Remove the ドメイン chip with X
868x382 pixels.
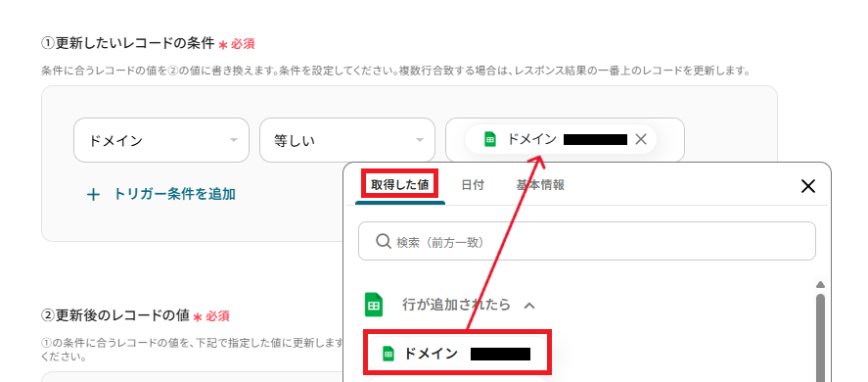click(641, 140)
